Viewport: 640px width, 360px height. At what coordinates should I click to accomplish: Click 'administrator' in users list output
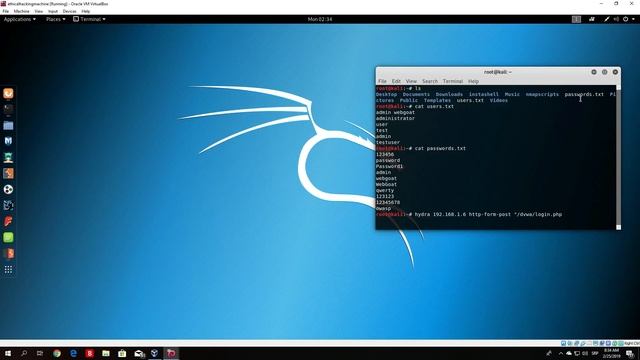click(x=395, y=118)
